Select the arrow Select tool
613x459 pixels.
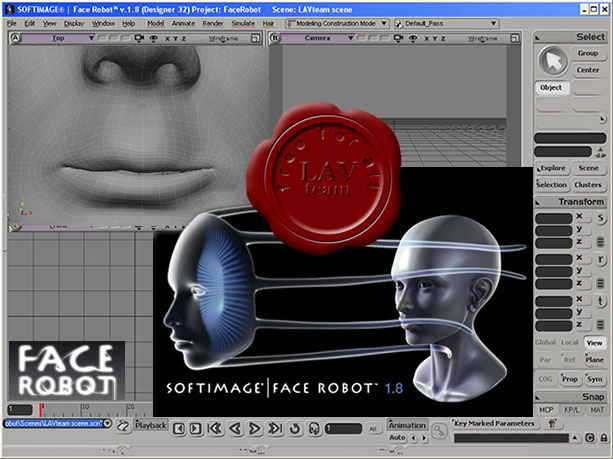tap(553, 61)
